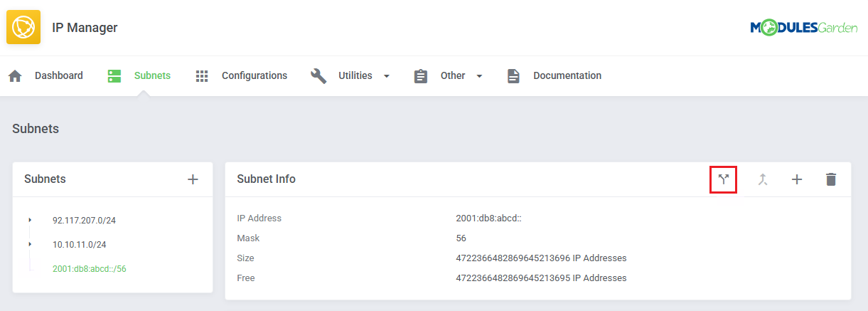868x311 pixels.
Task: Open the Configurations tab
Action: point(254,75)
